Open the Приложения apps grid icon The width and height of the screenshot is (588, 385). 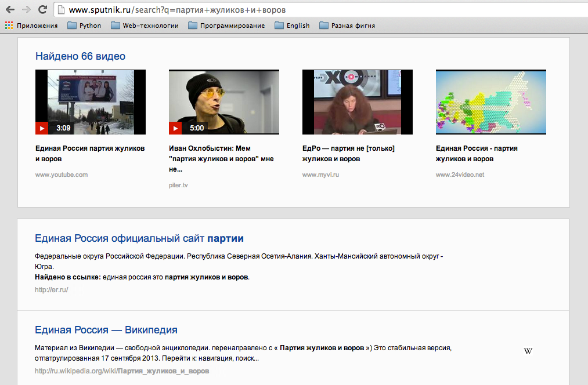(9, 26)
